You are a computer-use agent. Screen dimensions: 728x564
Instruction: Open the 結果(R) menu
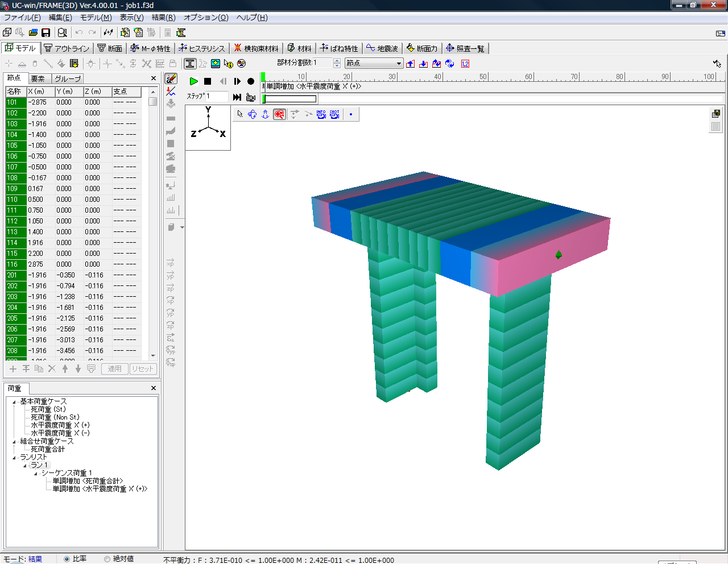[x=163, y=18]
